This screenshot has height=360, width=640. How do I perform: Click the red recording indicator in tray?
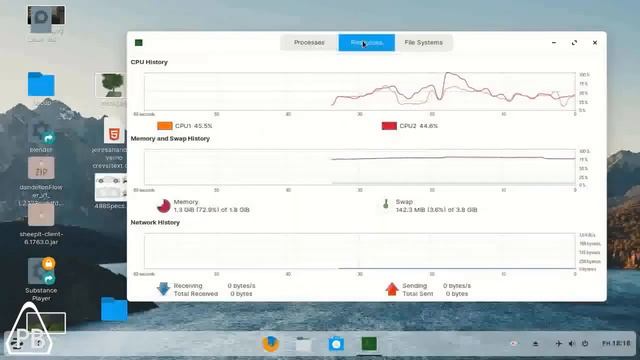click(x=513, y=344)
